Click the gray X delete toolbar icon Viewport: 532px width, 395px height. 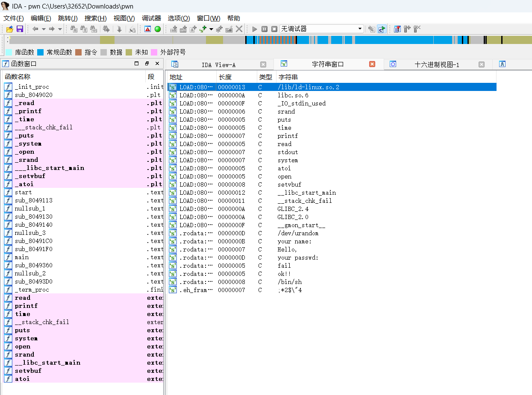point(239,29)
